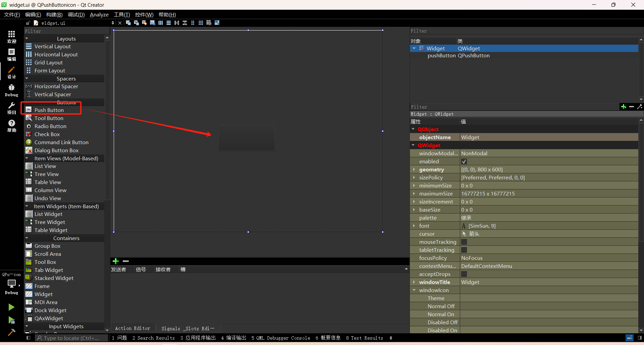644x345 pixels.
Task: Collapse the QObject property group
Action: [413, 129]
